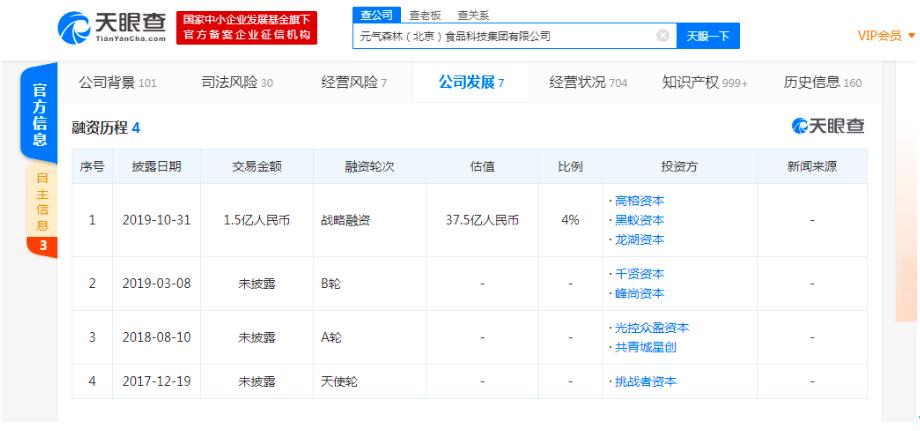Screen dimensions: 920x431
Task: Click the date cell 2019-03-08
Action: (157, 284)
